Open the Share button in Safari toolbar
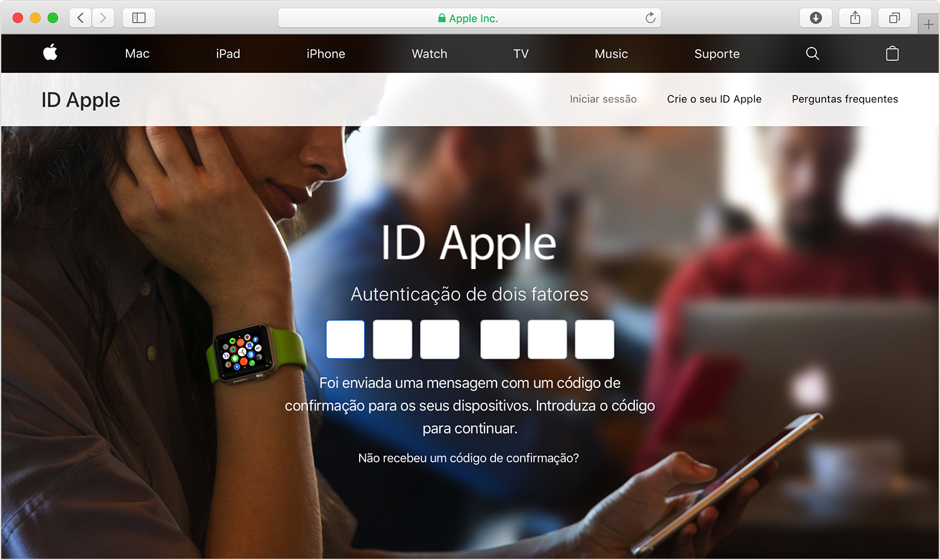The width and height of the screenshot is (940, 560). coord(855,18)
